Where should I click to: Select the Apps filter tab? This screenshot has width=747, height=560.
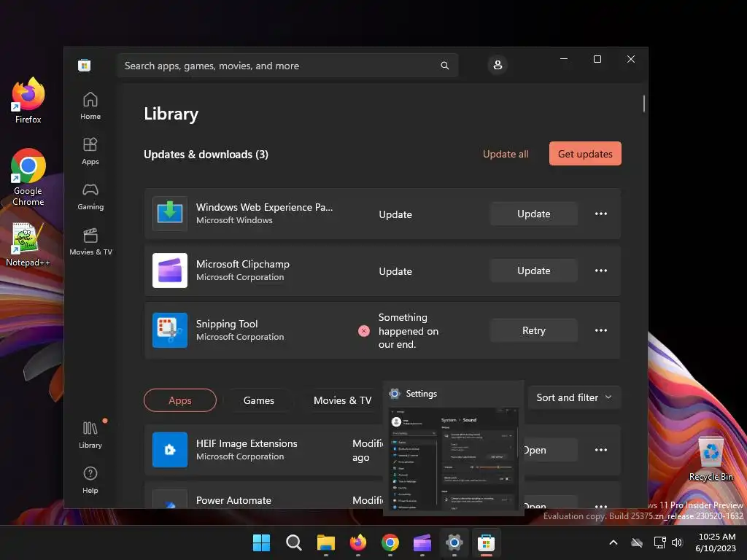(x=180, y=400)
